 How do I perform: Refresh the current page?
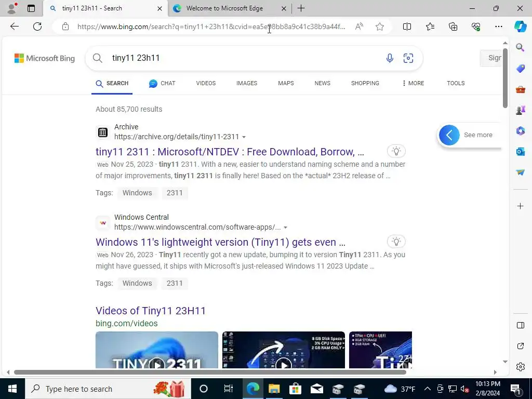(x=37, y=26)
